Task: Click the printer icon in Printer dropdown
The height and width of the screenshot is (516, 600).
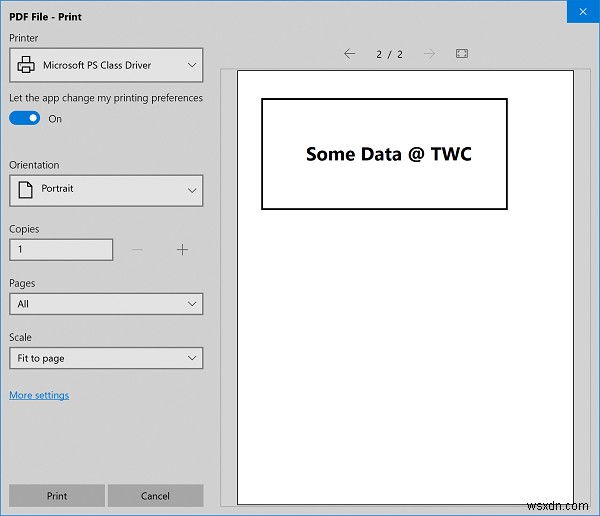Action: click(x=26, y=65)
